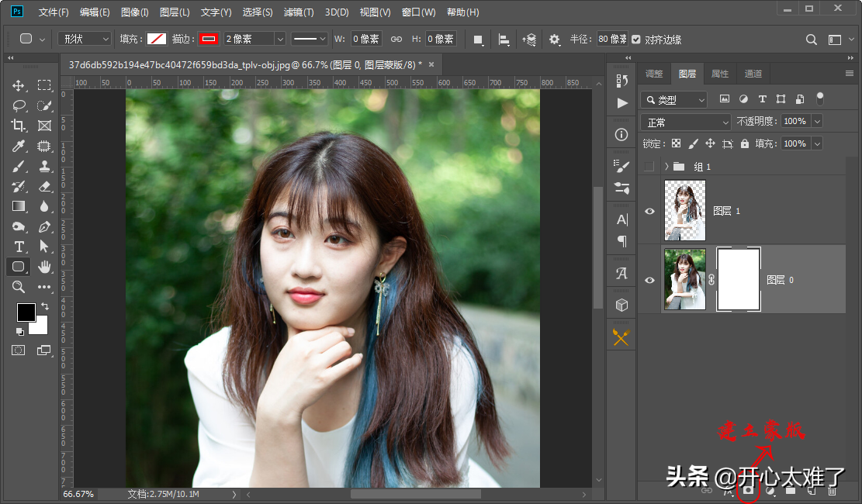
Task: Select the Hand tool
Action: [44, 267]
